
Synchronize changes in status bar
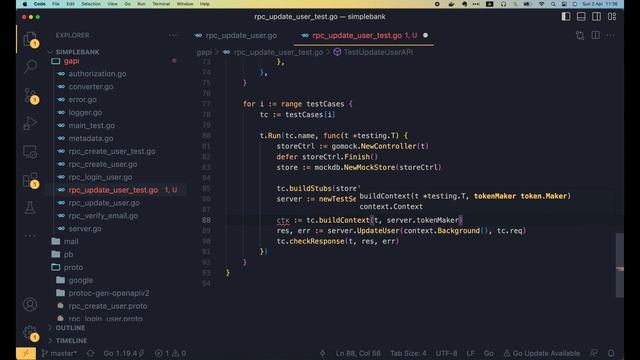tap(90, 353)
